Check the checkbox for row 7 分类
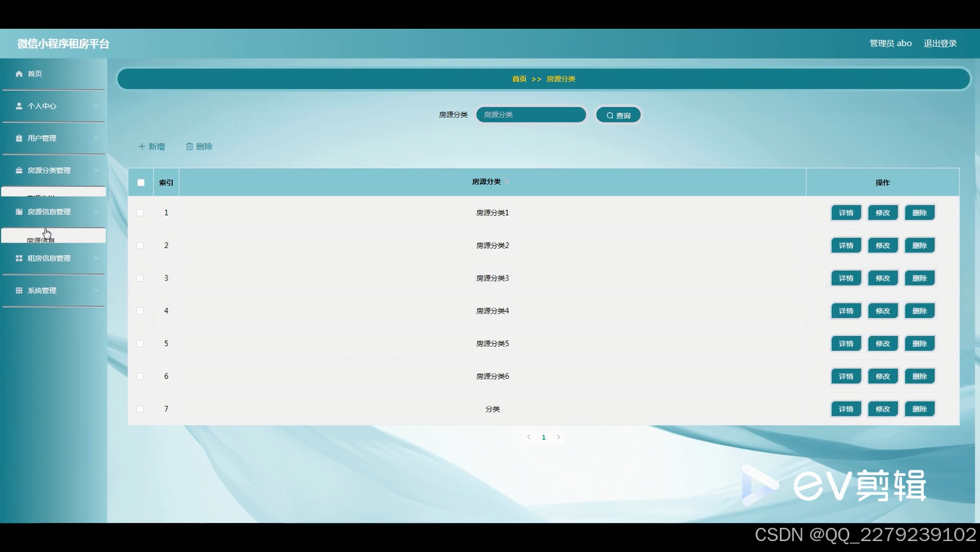The image size is (980, 552). (140, 409)
